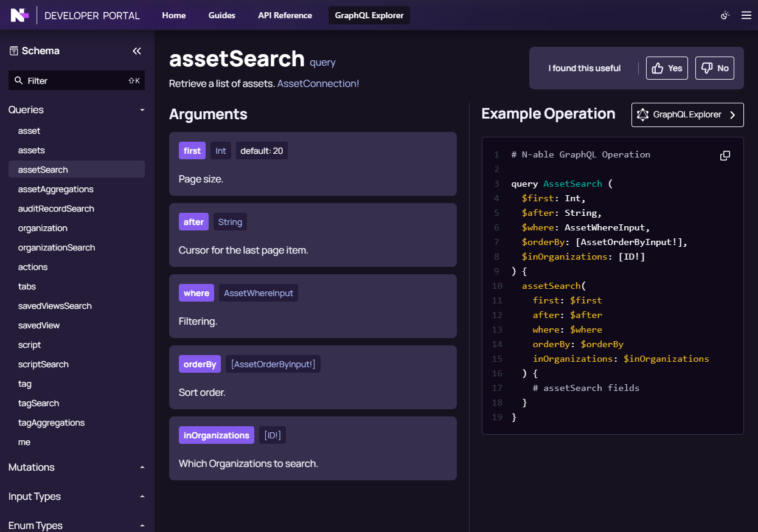Click the Filter input field
758x532 pixels.
[x=77, y=80]
